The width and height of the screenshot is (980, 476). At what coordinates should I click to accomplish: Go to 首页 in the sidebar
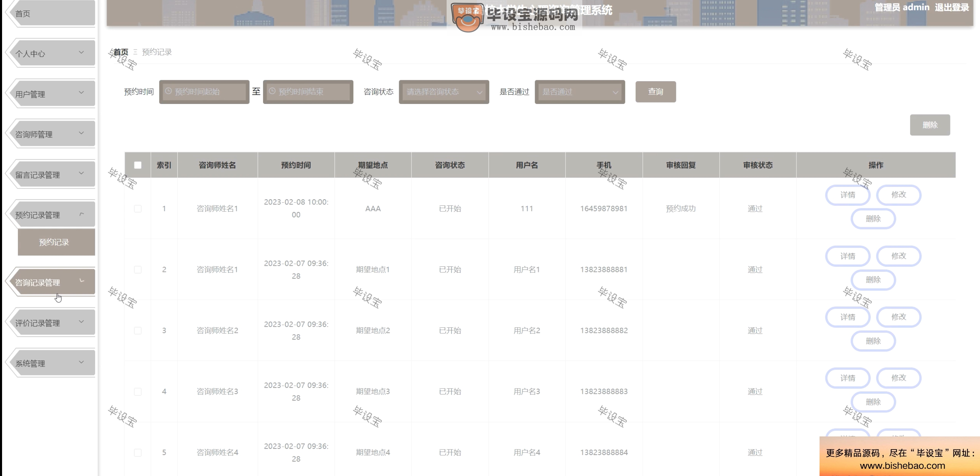(x=51, y=13)
